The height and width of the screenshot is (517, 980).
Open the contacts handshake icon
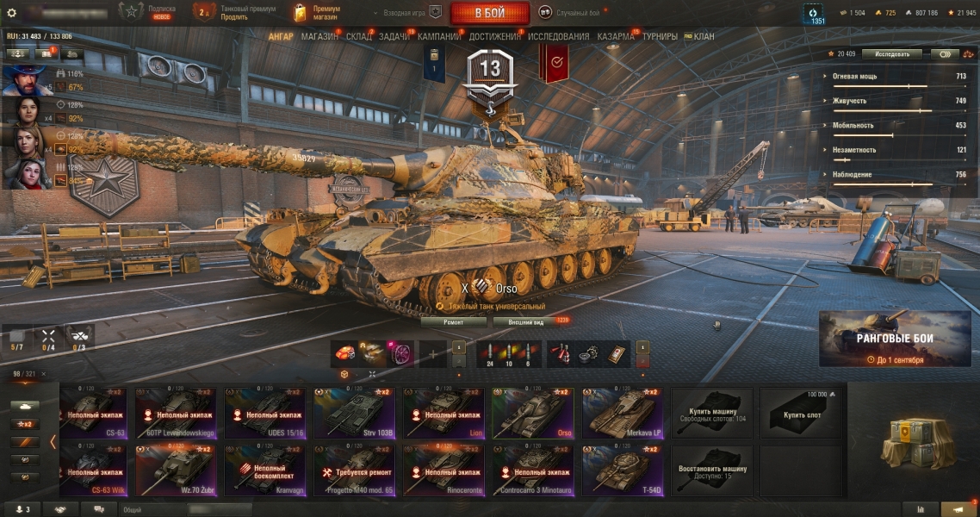(x=60, y=509)
